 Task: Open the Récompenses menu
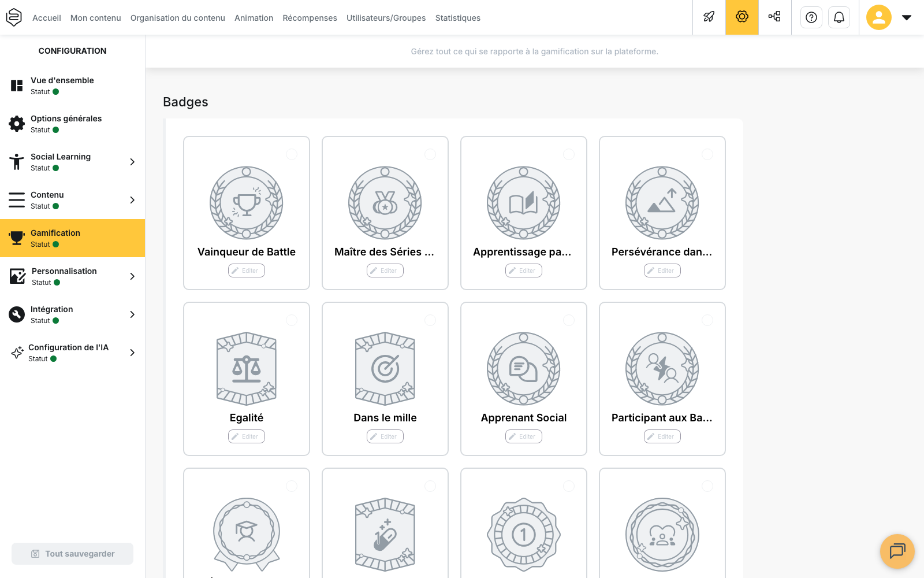(310, 18)
